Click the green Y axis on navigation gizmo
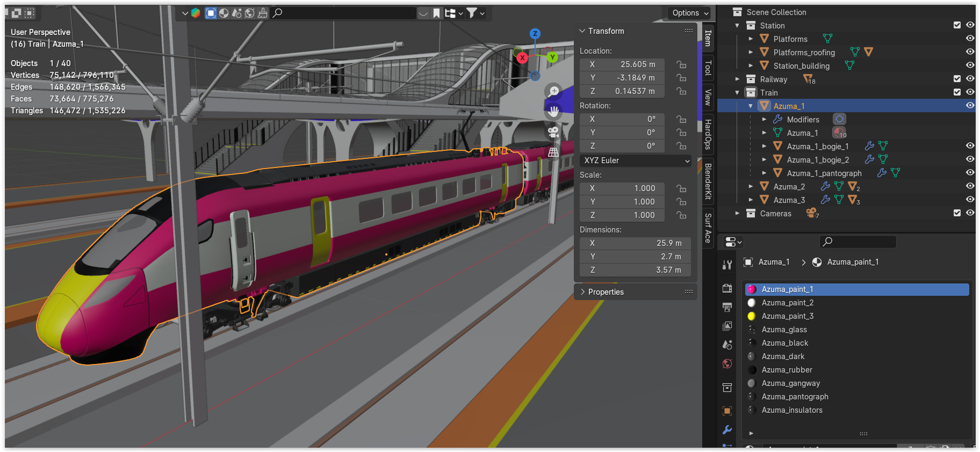 552,57
